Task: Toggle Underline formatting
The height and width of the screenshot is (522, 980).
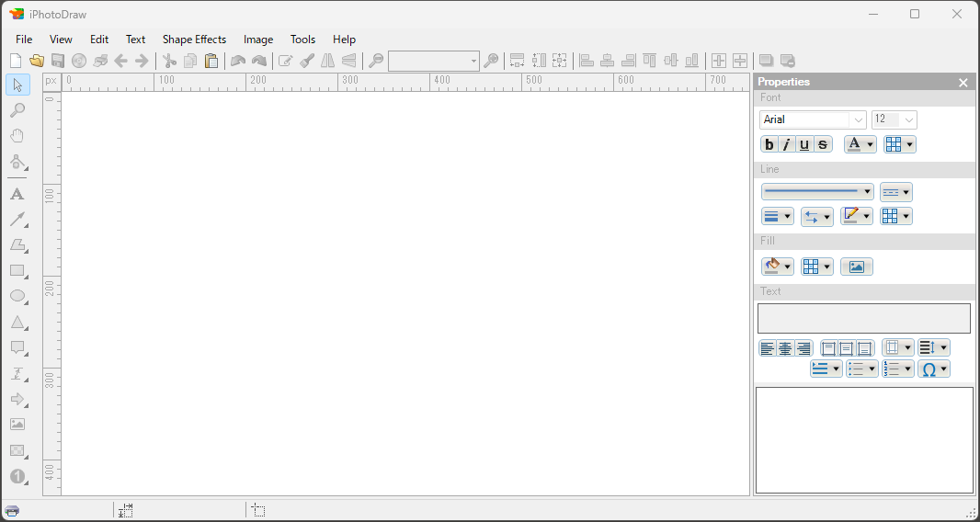Action: coord(804,144)
